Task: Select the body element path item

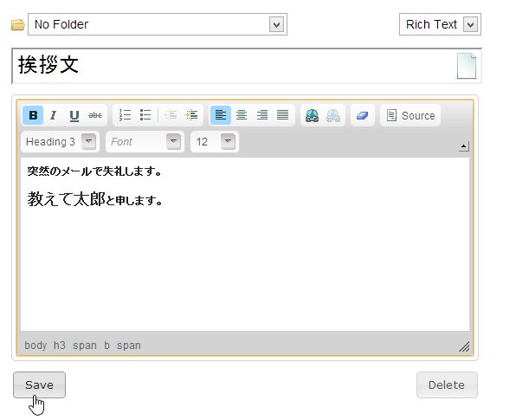Action: [35, 346]
